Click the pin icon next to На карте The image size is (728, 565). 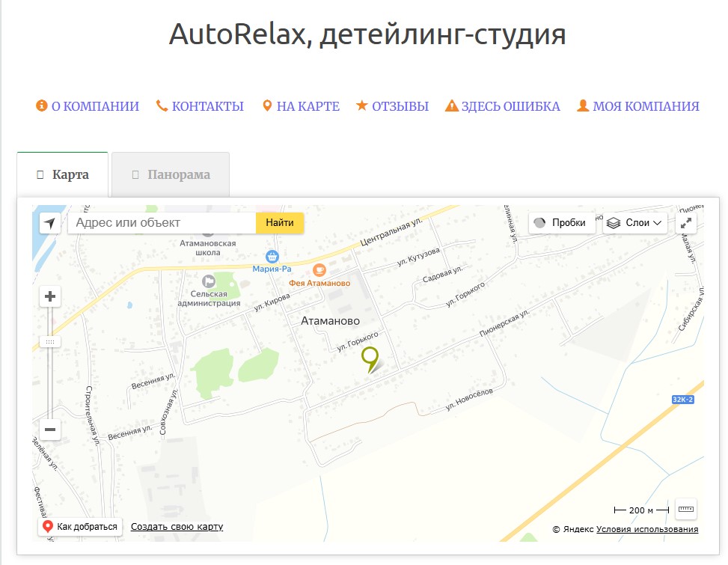pos(267,106)
